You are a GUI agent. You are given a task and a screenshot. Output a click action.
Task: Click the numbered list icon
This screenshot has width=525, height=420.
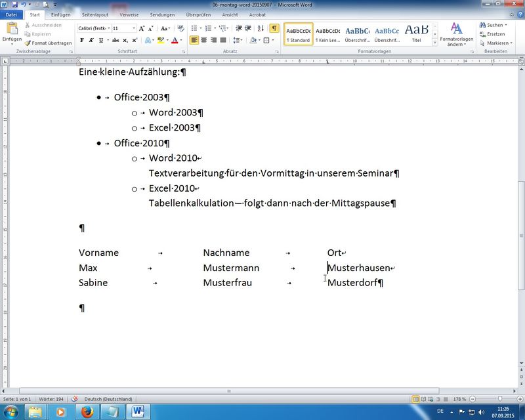[x=208, y=28]
